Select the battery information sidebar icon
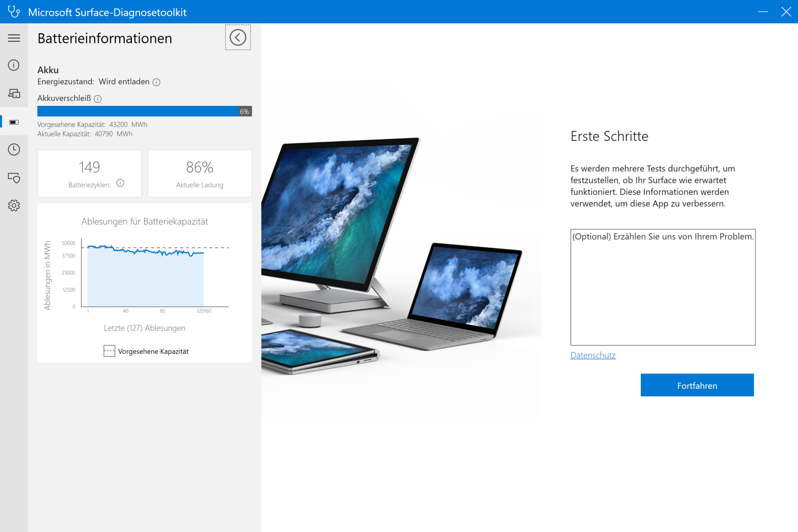 tap(14, 122)
